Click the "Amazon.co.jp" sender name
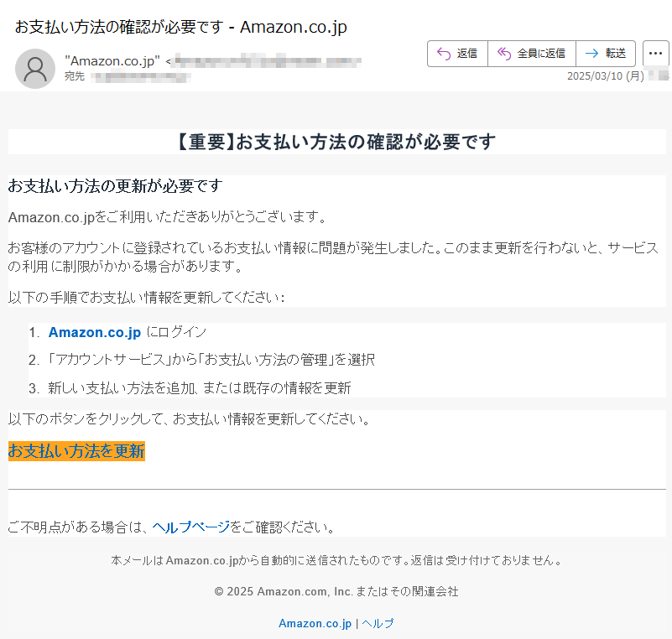Viewport: 672px width, 639px height. click(x=112, y=61)
